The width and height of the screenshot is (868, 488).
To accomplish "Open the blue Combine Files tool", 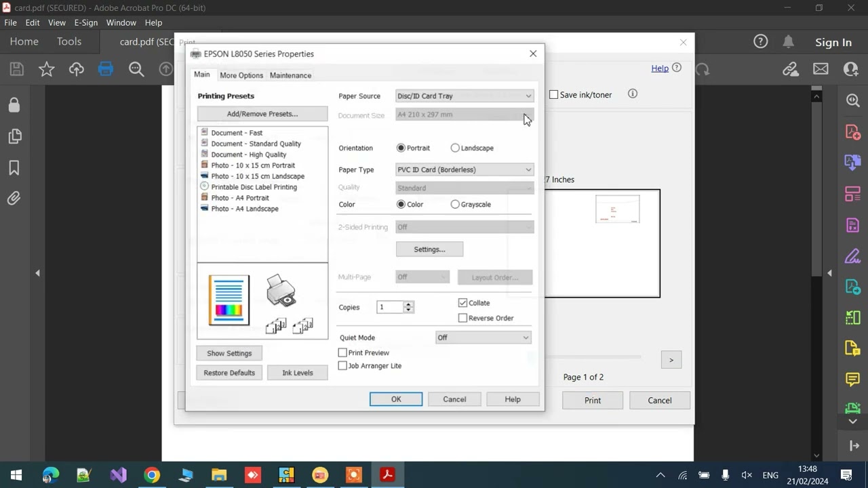I will coord(852,163).
